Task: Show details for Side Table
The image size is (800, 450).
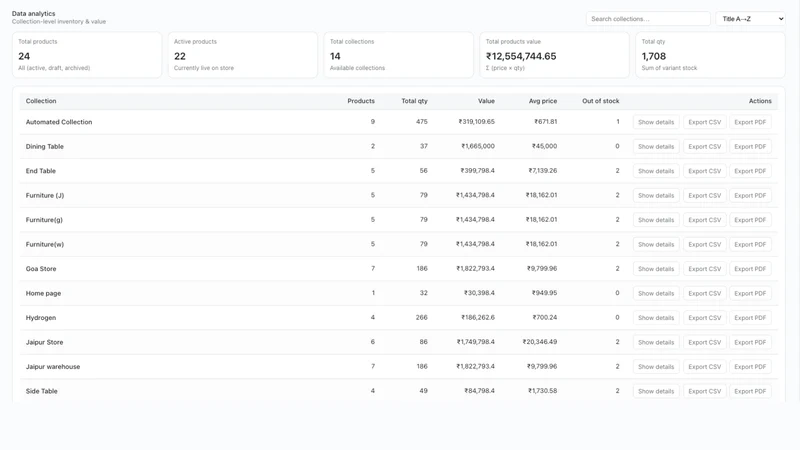Action: (x=656, y=391)
